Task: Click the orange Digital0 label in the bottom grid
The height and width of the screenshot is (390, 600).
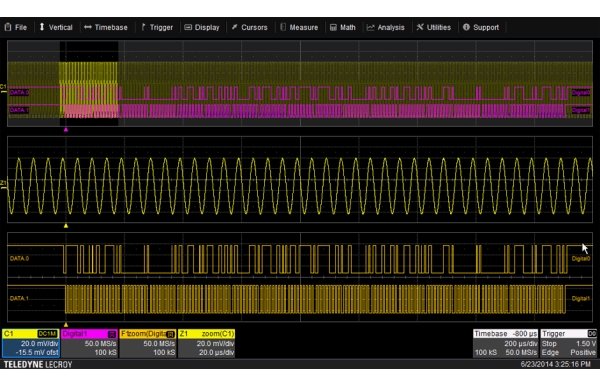Action: click(581, 259)
